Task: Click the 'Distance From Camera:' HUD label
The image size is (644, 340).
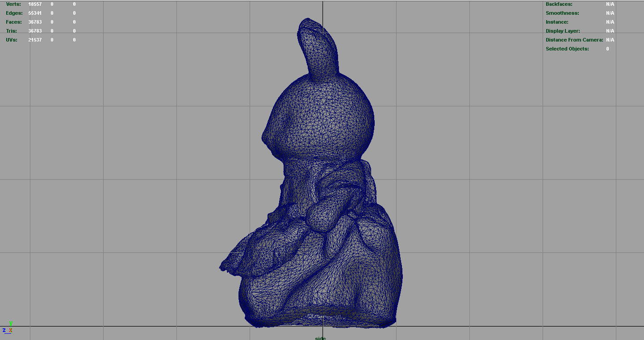Action: (x=574, y=40)
